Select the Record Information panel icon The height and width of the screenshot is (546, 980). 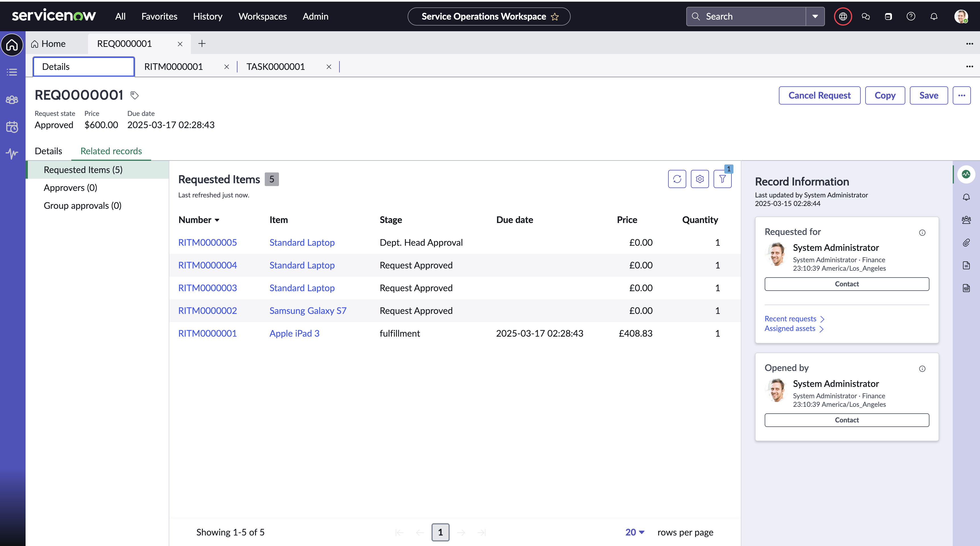pos(966,174)
